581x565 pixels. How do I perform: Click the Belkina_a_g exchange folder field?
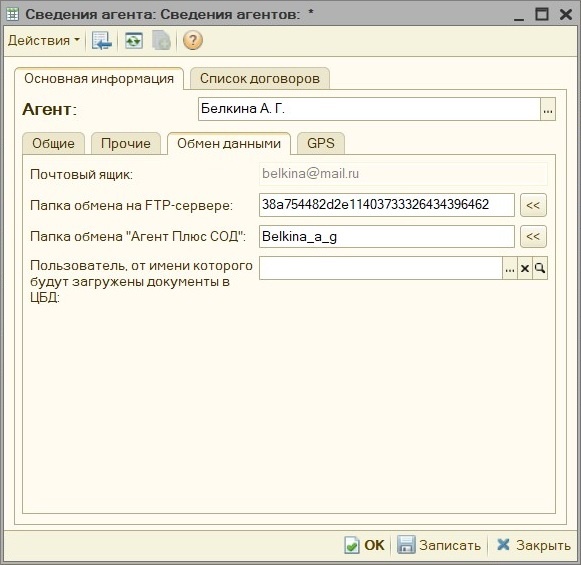[x=386, y=236]
